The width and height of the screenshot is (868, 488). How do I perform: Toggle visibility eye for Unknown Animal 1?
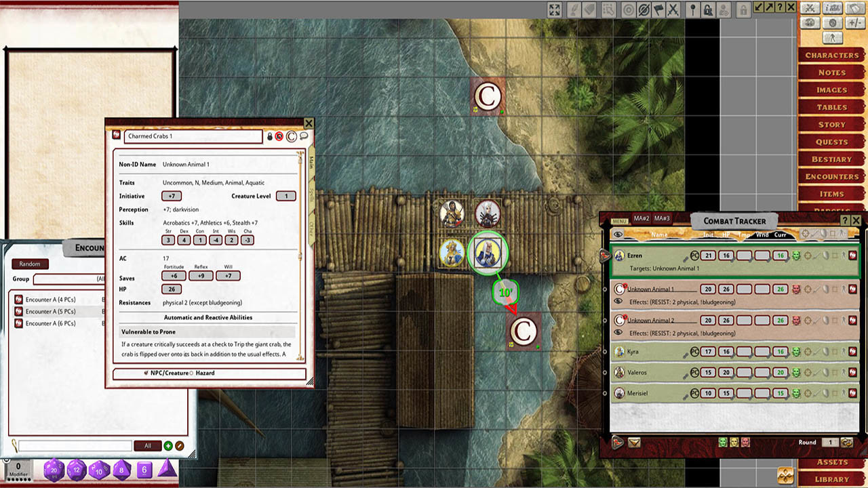618,302
